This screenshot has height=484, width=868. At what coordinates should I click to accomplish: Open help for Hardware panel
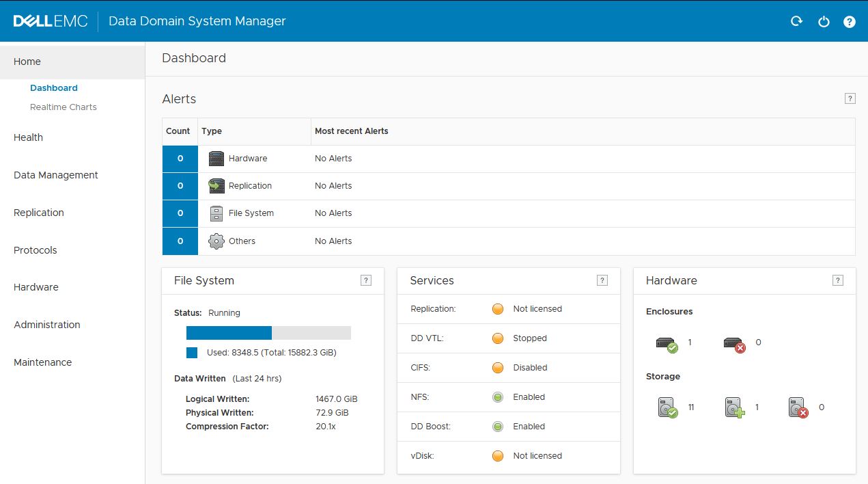pyautogui.click(x=838, y=280)
